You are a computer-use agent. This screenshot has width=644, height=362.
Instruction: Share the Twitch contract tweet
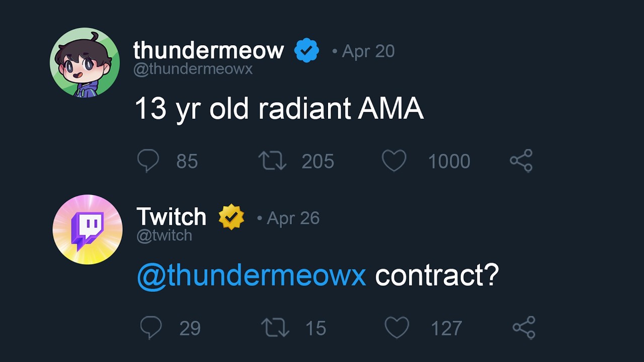[x=524, y=328]
